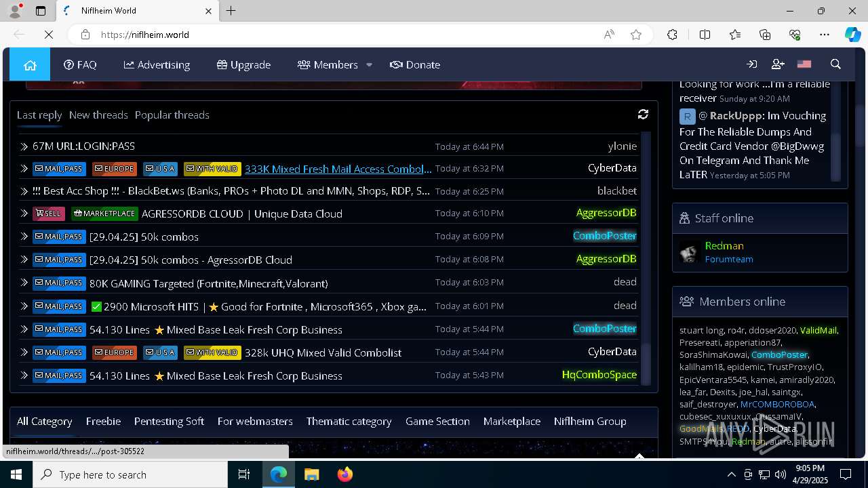The image size is (868, 488).
Task: Select the Freebie category tab
Action: [x=103, y=421]
